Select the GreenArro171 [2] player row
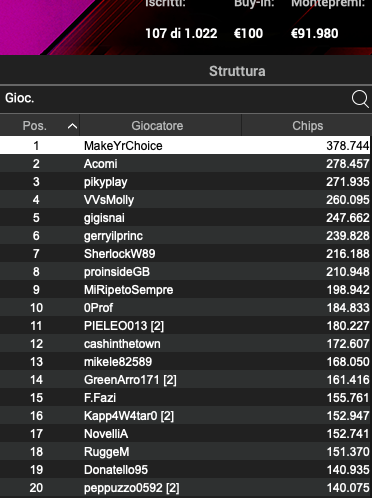372x498 pixels. click(x=185, y=379)
